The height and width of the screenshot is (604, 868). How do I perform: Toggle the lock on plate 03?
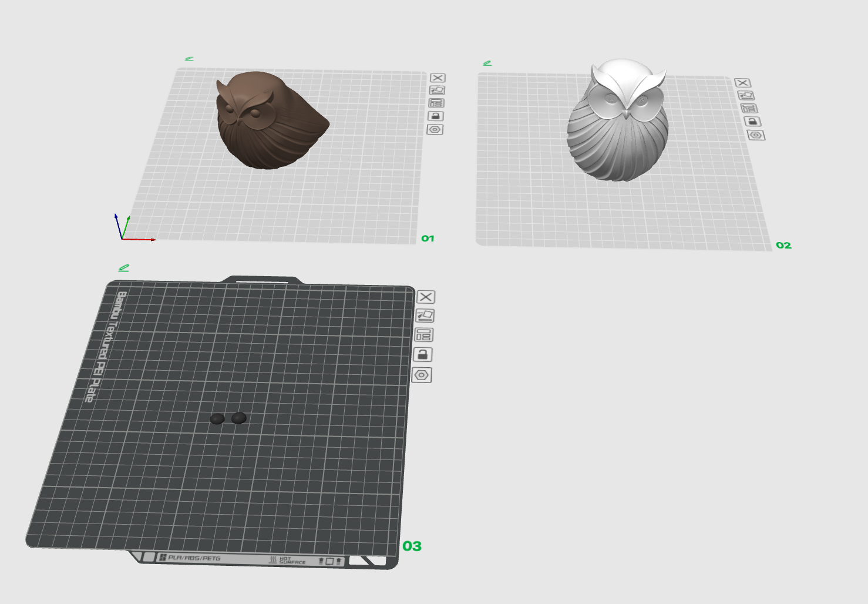click(423, 355)
